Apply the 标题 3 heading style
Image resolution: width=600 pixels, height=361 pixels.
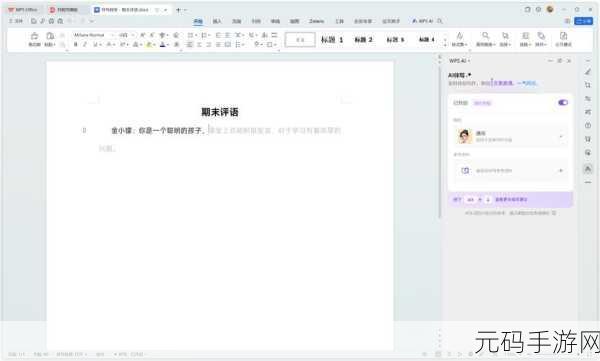pyautogui.click(x=395, y=39)
